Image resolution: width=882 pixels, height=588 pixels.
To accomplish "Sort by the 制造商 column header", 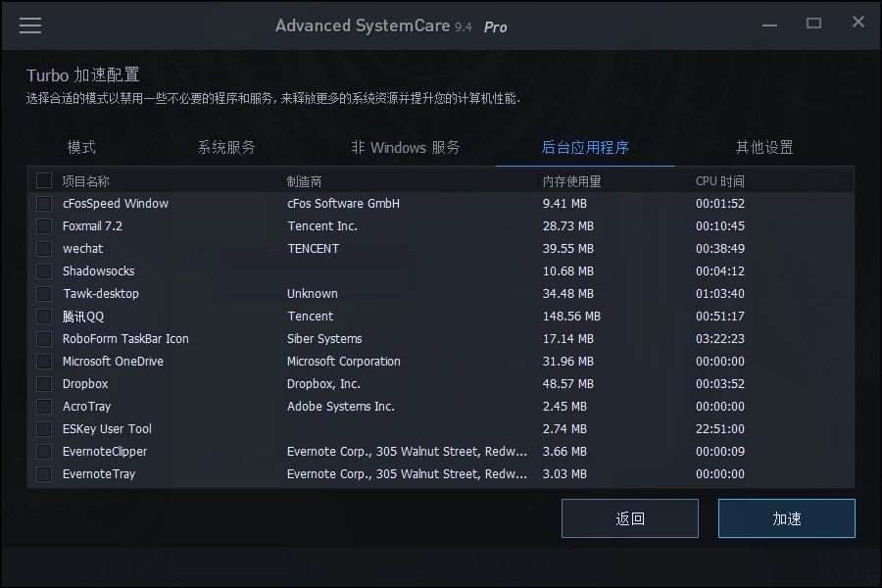I will click(305, 181).
